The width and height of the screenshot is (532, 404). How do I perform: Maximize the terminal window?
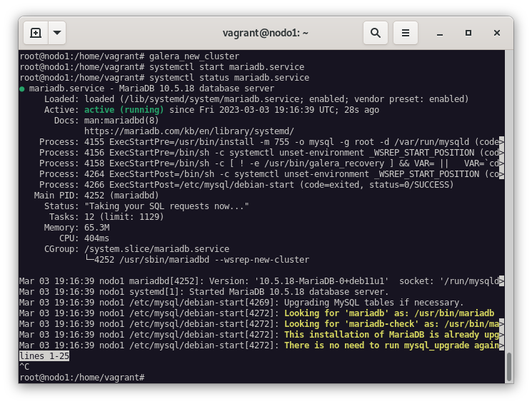click(468, 33)
